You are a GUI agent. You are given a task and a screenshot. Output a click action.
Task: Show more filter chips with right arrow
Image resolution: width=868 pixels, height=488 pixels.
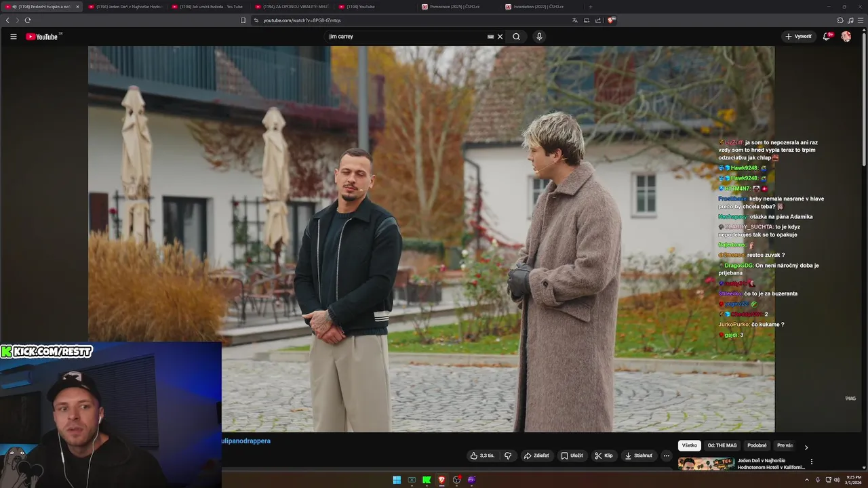pos(806,447)
